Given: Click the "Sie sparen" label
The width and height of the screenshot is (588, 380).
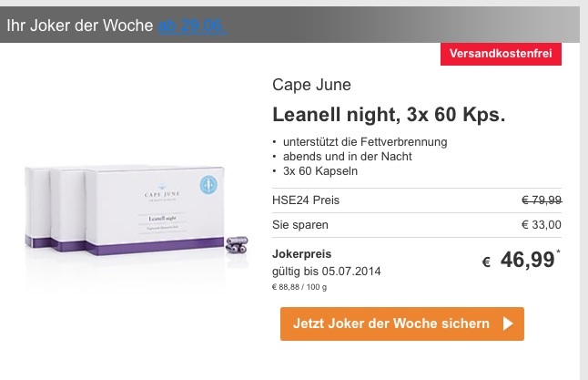Looking at the screenshot, I should 300,225.
